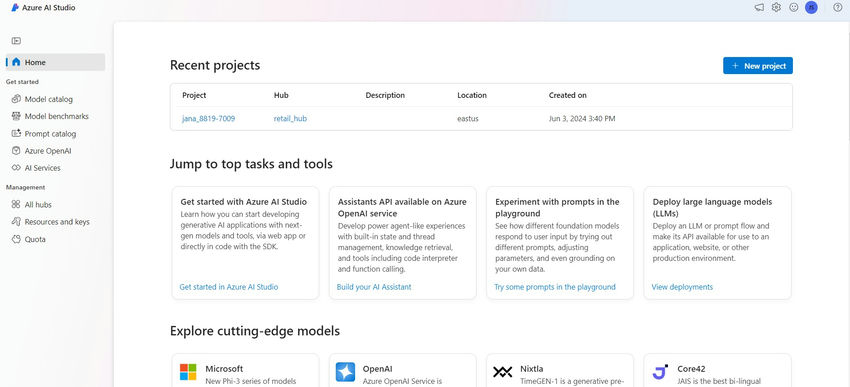This screenshot has height=387, width=850.
Task: Open Model catalog from the sidebar
Action: click(49, 99)
